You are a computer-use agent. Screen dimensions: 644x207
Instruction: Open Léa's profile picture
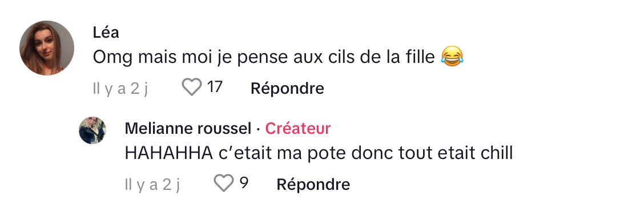(x=47, y=47)
